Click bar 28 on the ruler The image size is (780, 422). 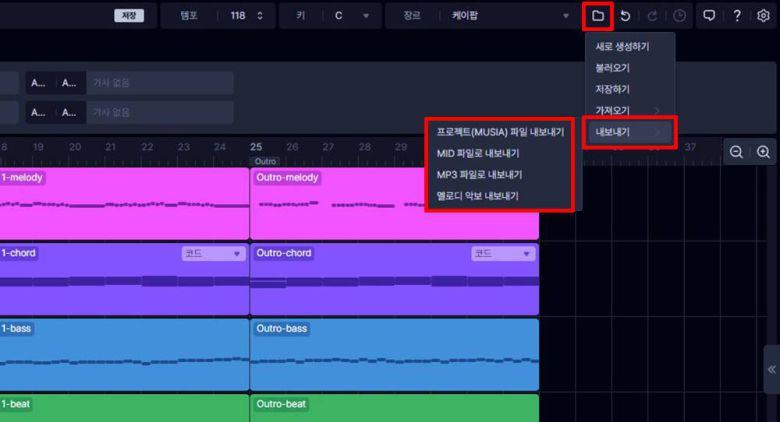click(365, 147)
